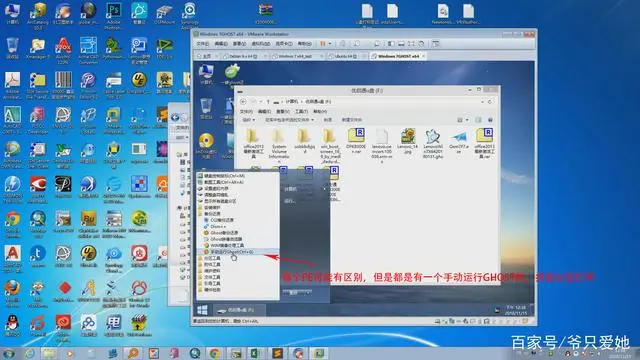Open Chrome from the host taskbar

214,353
